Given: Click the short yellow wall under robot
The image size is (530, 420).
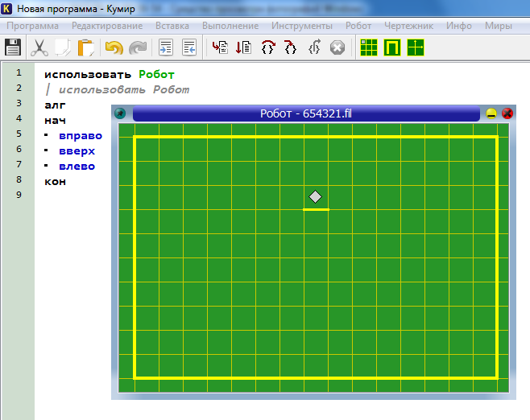Looking at the screenshot, I should click(316, 210).
